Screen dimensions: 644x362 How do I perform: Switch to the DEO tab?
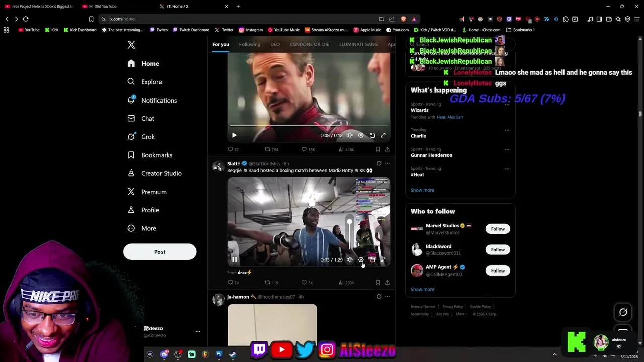[275, 44]
